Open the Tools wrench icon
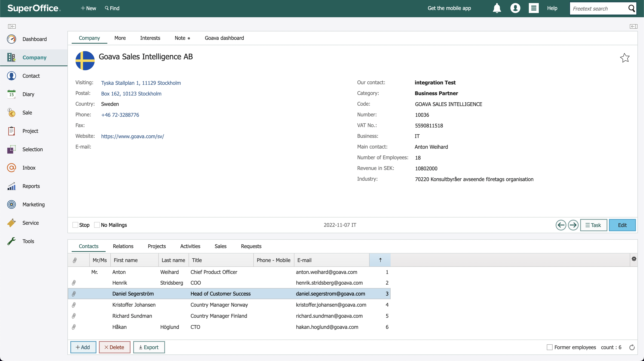644x361 pixels. (x=11, y=241)
